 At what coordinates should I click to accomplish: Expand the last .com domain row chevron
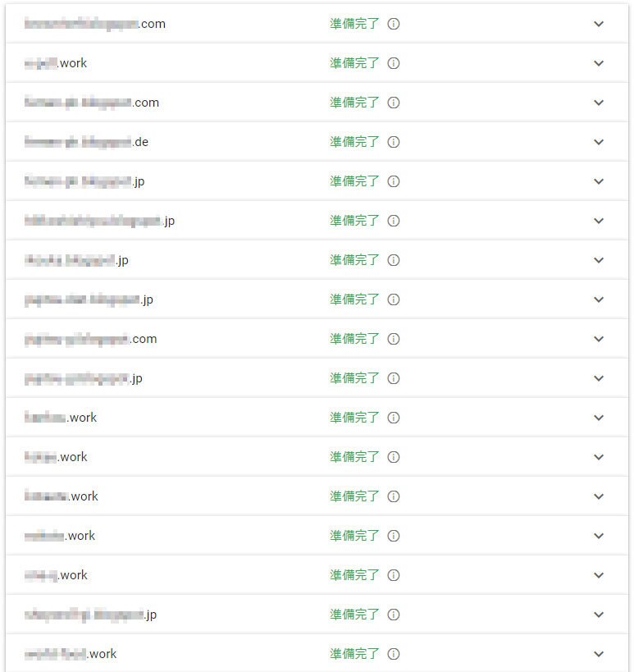599,339
